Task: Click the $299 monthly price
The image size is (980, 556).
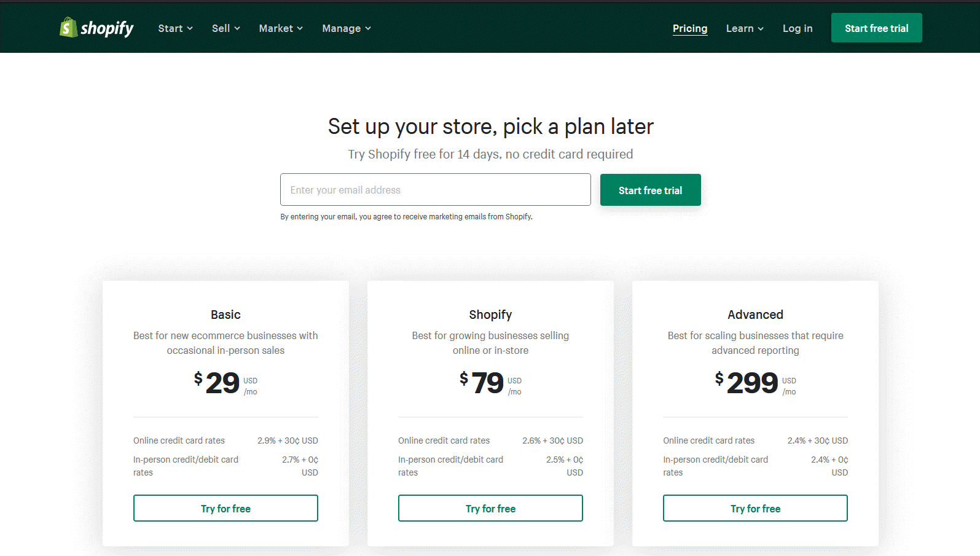Action: [x=752, y=383]
